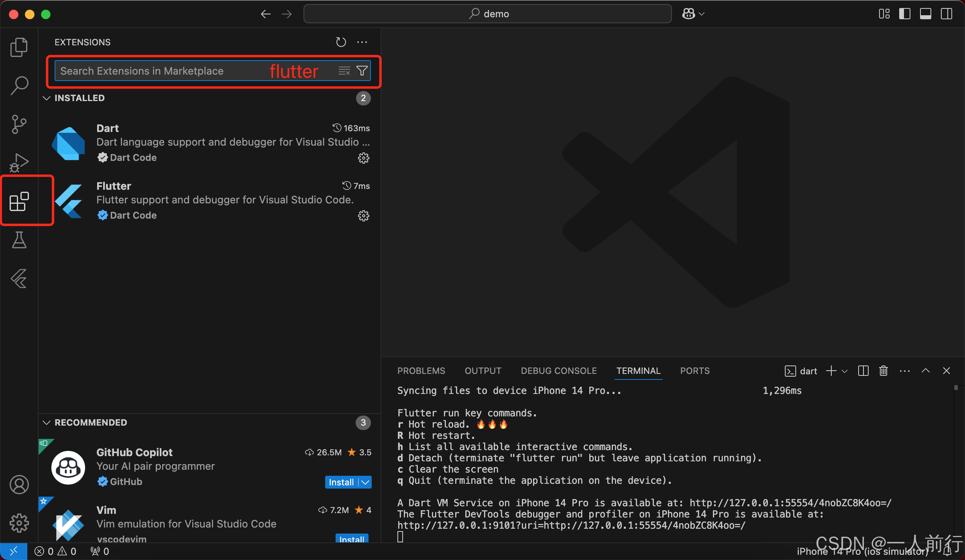Click the 'Dart Code' publisher under Flutter
This screenshot has height=560, width=965.
coord(133,215)
